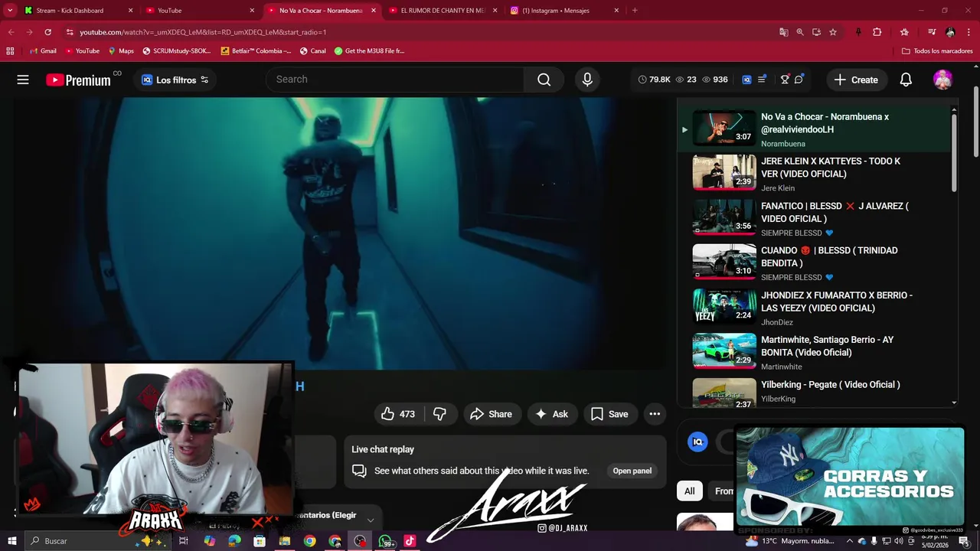The width and height of the screenshot is (980, 551).
Task: Open the Canal bookmark
Action: pyautogui.click(x=313, y=51)
